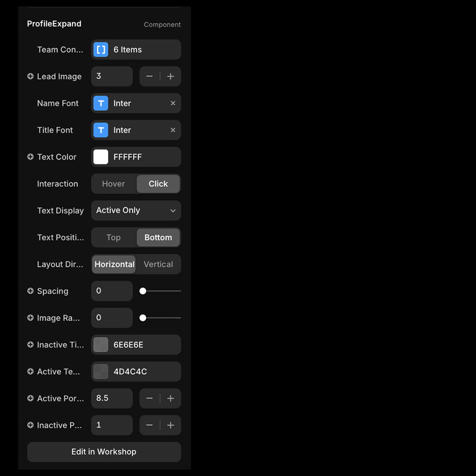Click the plus icon beside Text Color

(30, 157)
